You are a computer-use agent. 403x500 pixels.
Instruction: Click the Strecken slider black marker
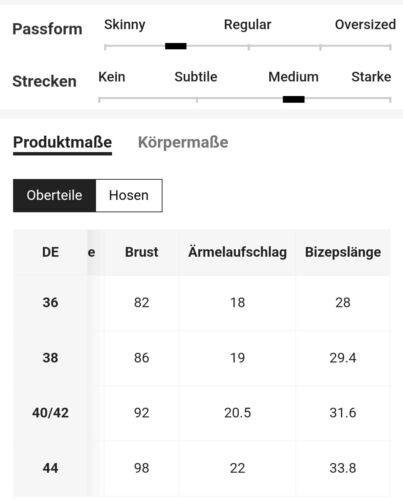click(x=294, y=99)
